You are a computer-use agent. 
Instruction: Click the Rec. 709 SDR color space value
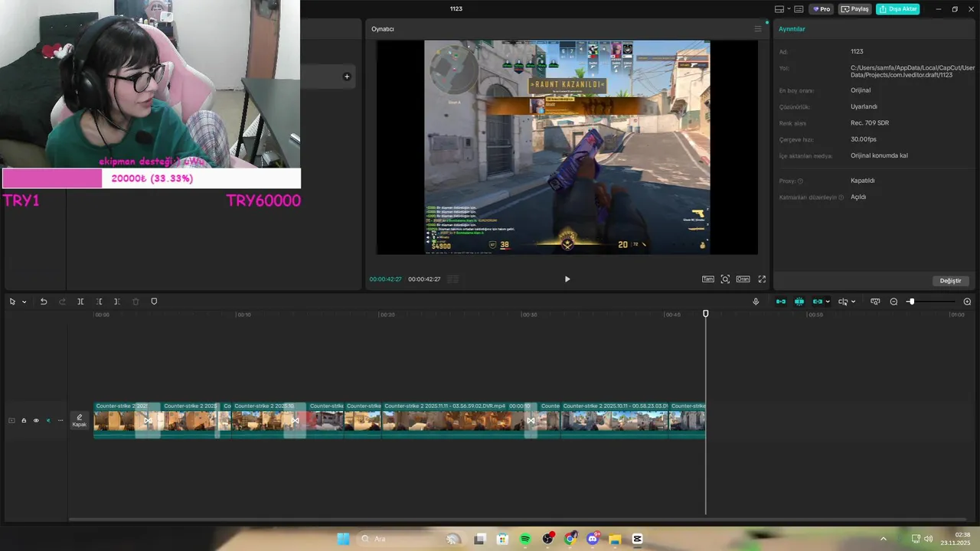870,123
